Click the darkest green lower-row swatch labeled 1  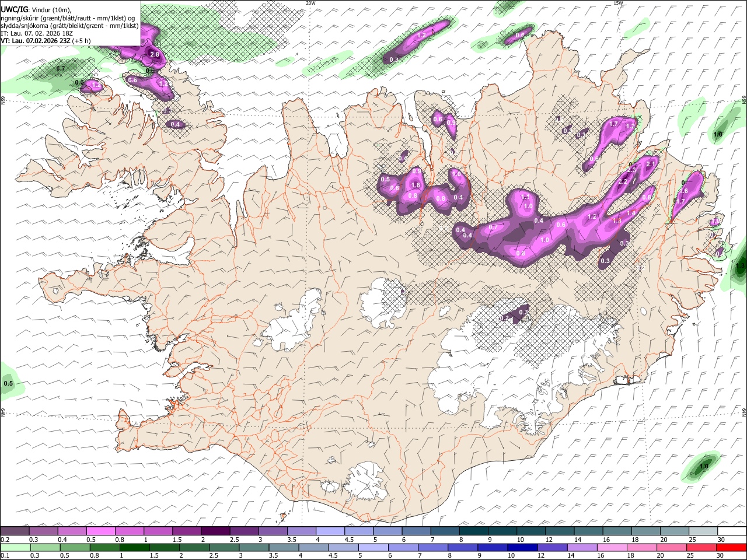[x=135, y=547]
